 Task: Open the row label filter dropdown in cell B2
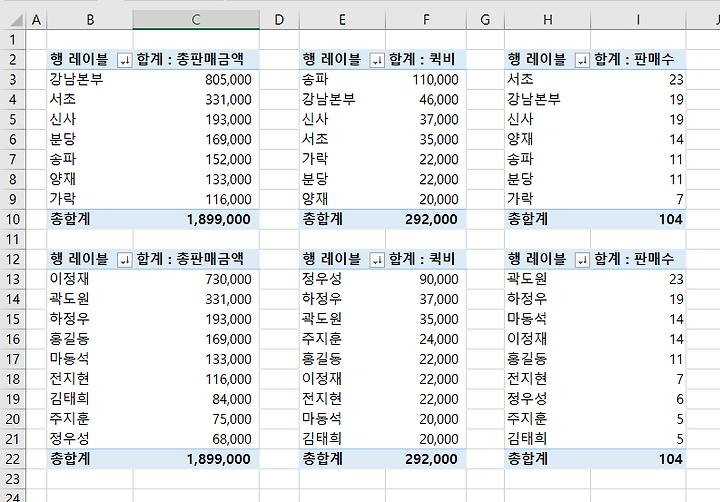pos(124,60)
